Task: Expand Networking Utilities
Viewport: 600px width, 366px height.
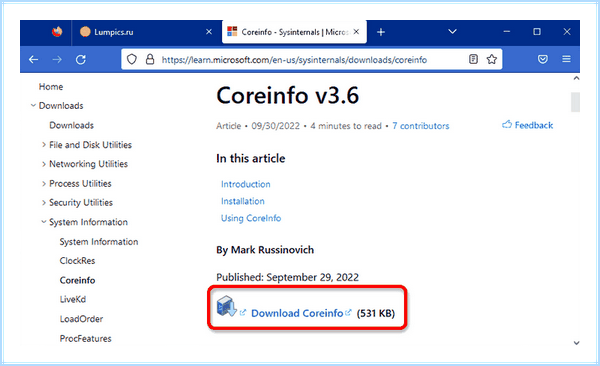Action: pyautogui.click(x=44, y=164)
